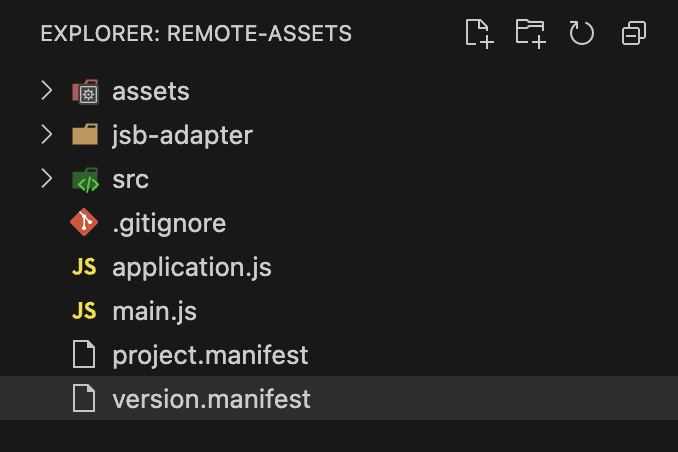Expand the assets folder chevron
The width and height of the screenshot is (678, 452).
point(46,92)
